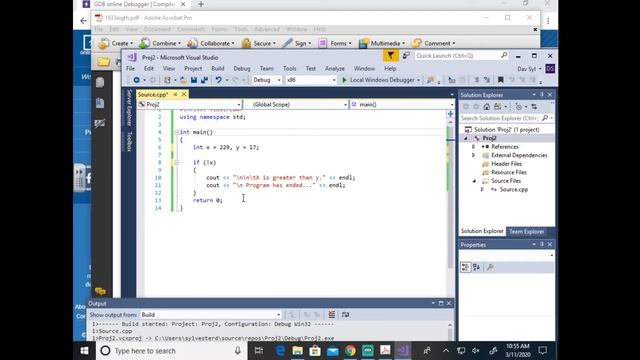Toggle the muted volume icon in tray
This screenshot has height=360, width=640.
click(x=476, y=351)
